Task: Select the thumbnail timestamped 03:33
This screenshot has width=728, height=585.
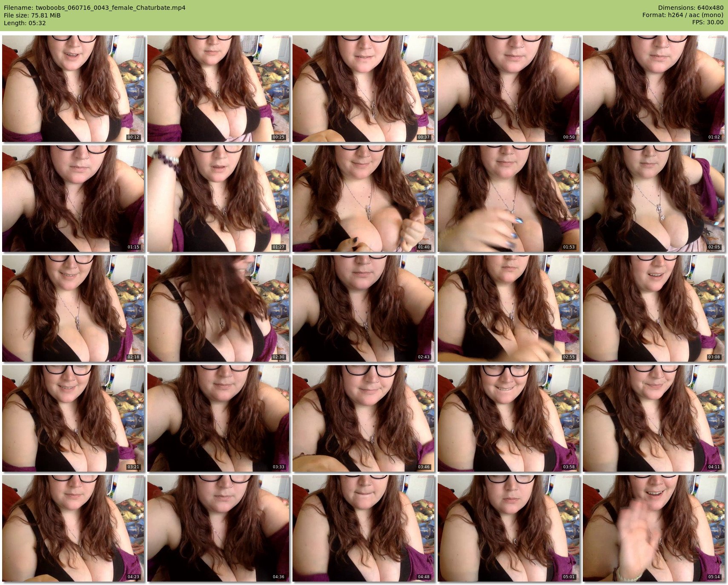Action: (x=218, y=418)
